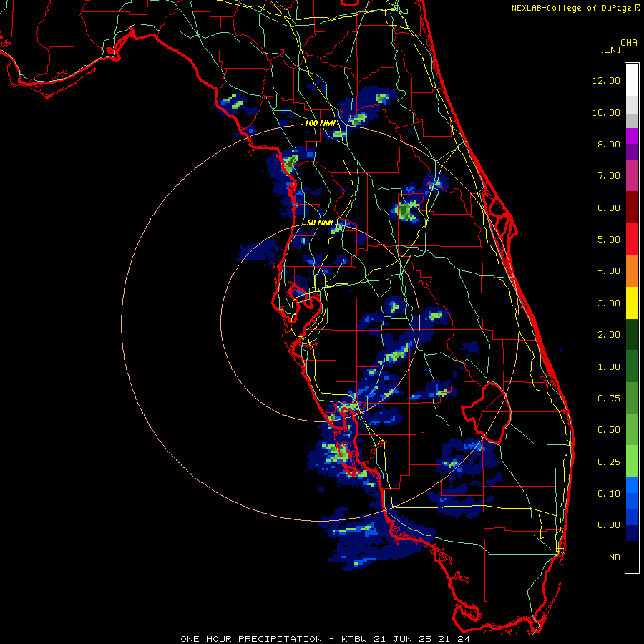This screenshot has height=644, width=644.
Task: Select the dark green swatch beside 2.00
Action: pyautogui.click(x=632, y=335)
